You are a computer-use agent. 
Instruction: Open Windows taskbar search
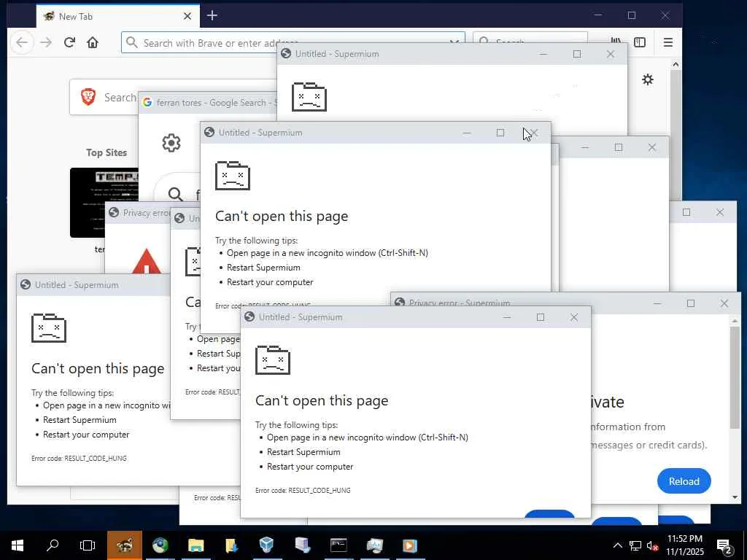pos(53,545)
